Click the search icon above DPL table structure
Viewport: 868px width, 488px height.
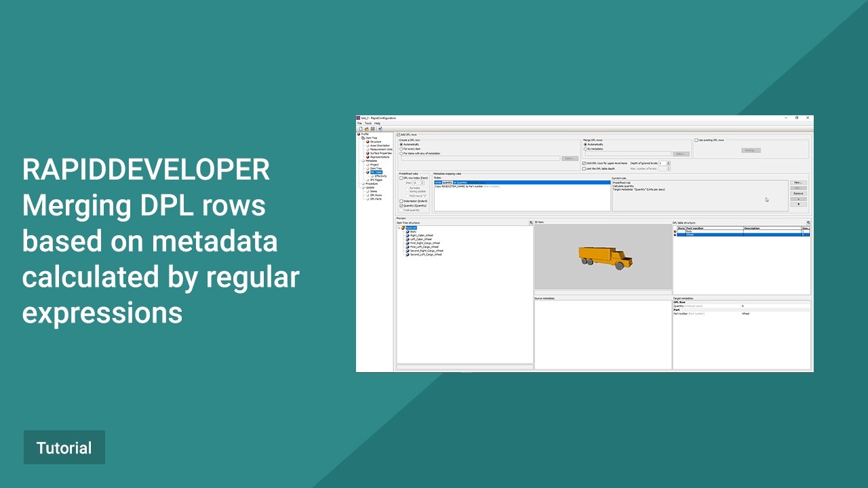[x=808, y=222]
